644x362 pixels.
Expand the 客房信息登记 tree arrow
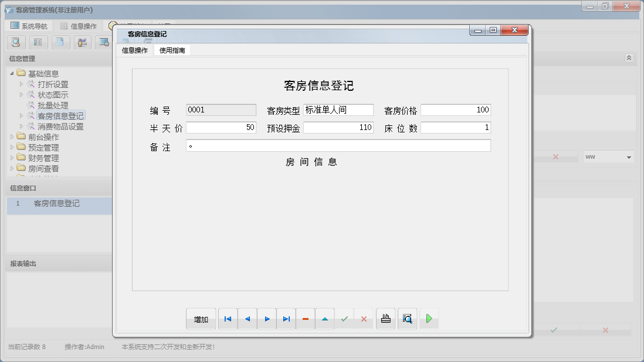click(21, 116)
